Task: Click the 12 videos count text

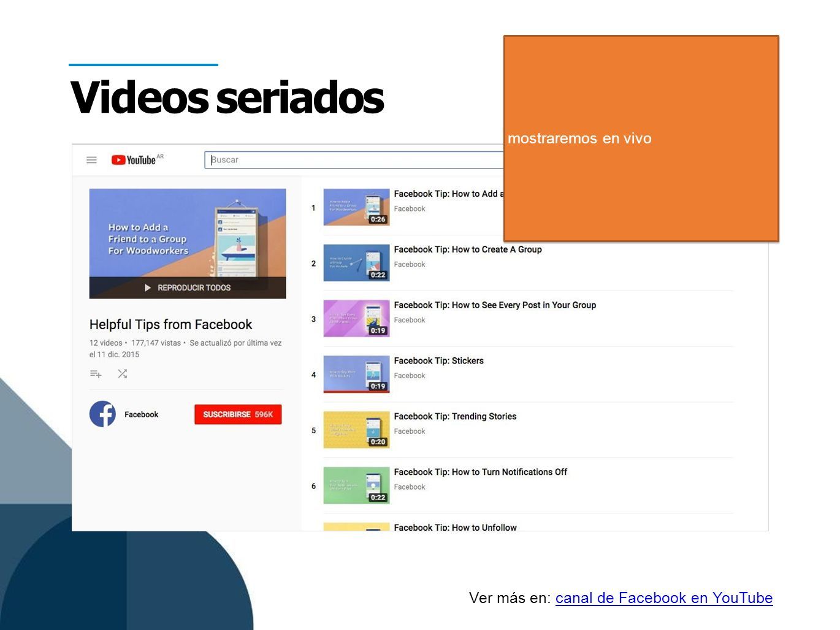Action: [105, 343]
